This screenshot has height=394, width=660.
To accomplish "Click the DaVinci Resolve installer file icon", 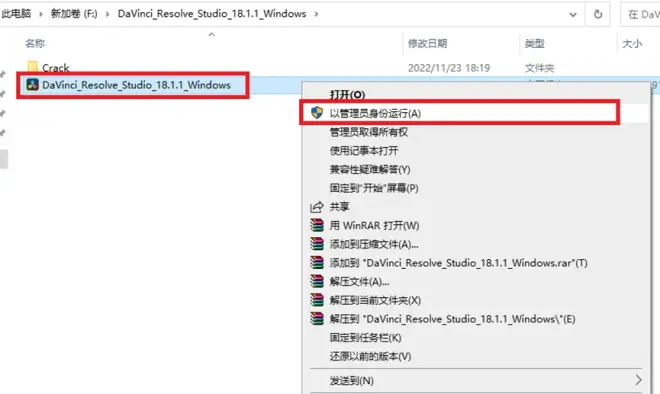I will pyautogui.click(x=32, y=85).
